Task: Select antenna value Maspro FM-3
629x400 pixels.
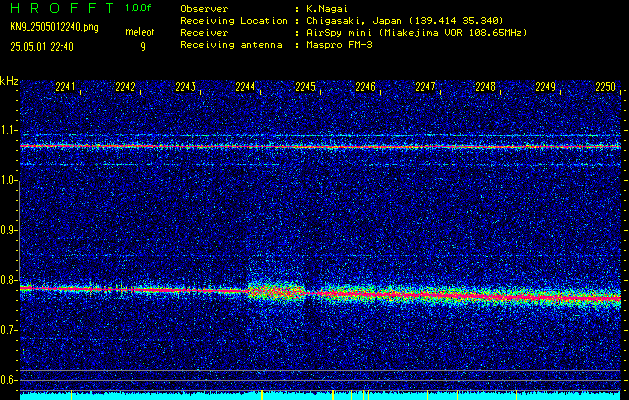Action: click(339, 45)
